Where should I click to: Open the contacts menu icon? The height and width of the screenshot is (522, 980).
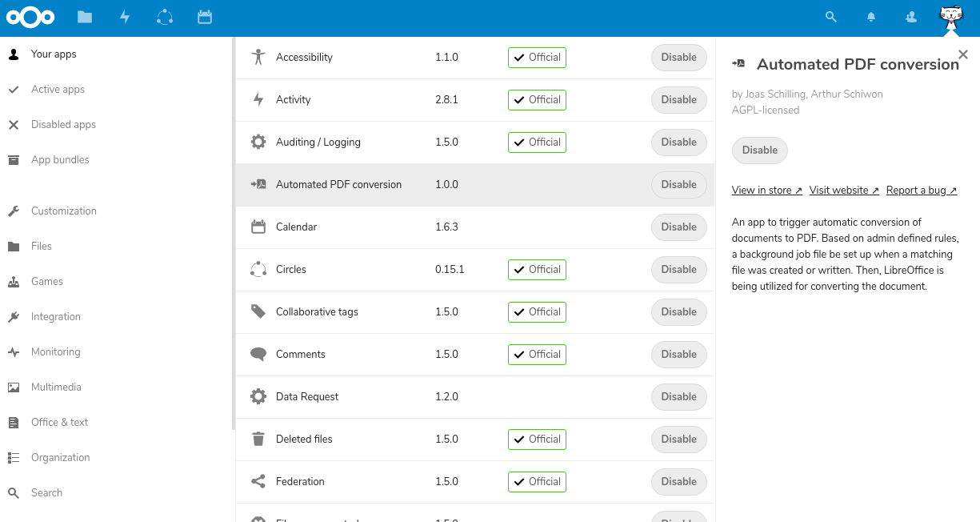click(911, 17)
